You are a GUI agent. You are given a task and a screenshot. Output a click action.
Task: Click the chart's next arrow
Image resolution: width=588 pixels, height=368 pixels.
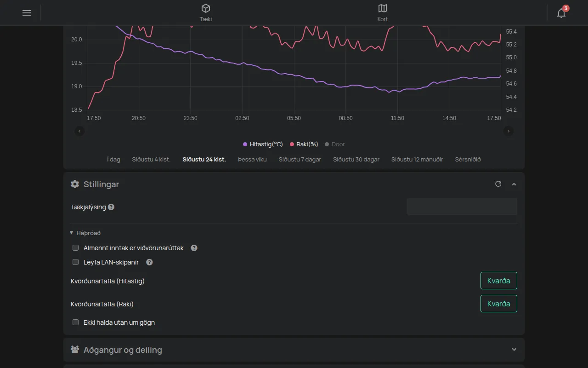pos(509,131)
